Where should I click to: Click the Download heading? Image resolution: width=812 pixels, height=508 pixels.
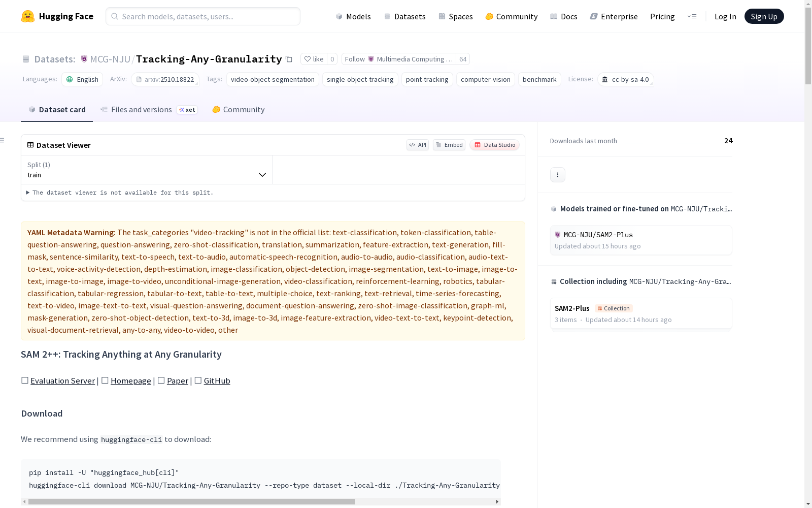point(42,414)
